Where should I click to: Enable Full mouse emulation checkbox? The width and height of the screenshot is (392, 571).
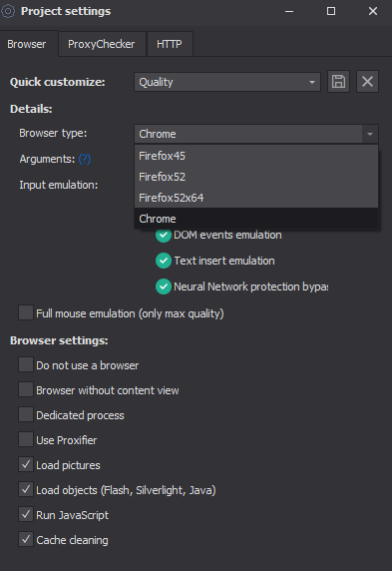[26, 312]
